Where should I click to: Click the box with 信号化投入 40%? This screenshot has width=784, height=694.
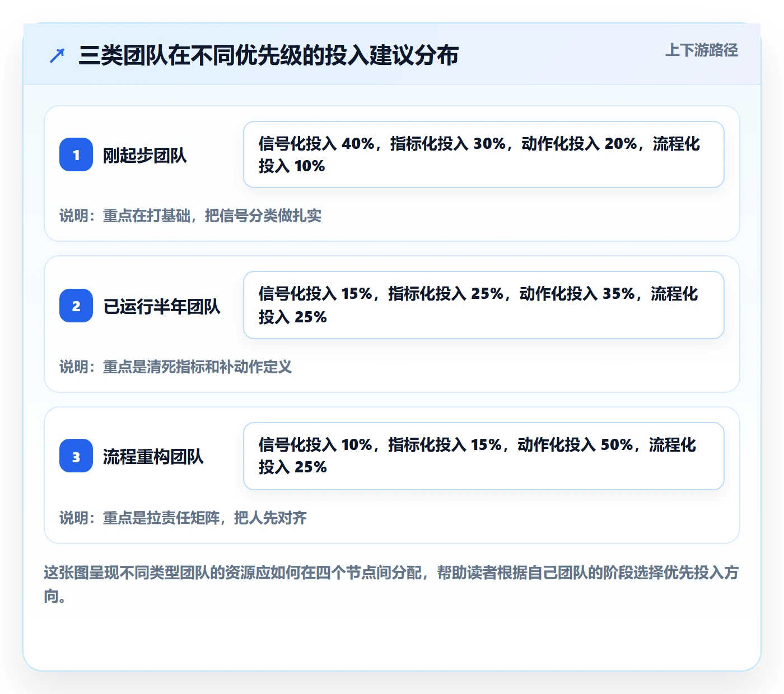[x=484, y=154]
